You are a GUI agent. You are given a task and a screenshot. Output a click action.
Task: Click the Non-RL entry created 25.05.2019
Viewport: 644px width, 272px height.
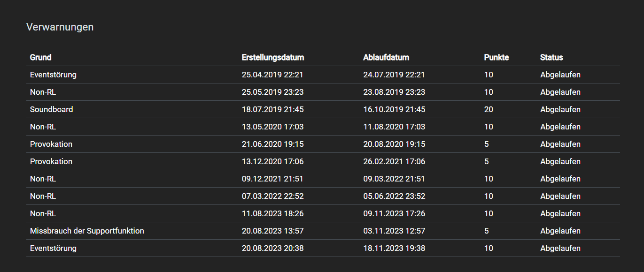pyautogui.click(x=323, y=92)
